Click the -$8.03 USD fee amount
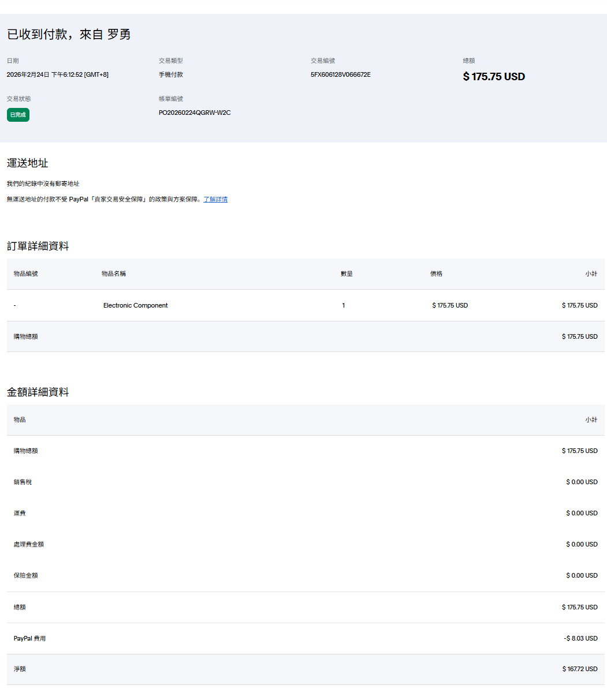Viewport: 607px width, 700px height. point(580,638)
